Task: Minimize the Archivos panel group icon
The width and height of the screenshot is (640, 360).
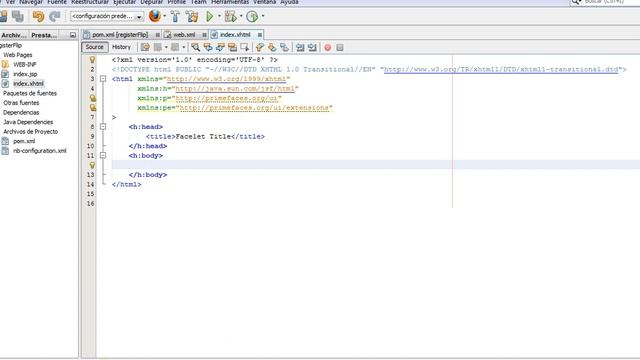Action: 73,35
